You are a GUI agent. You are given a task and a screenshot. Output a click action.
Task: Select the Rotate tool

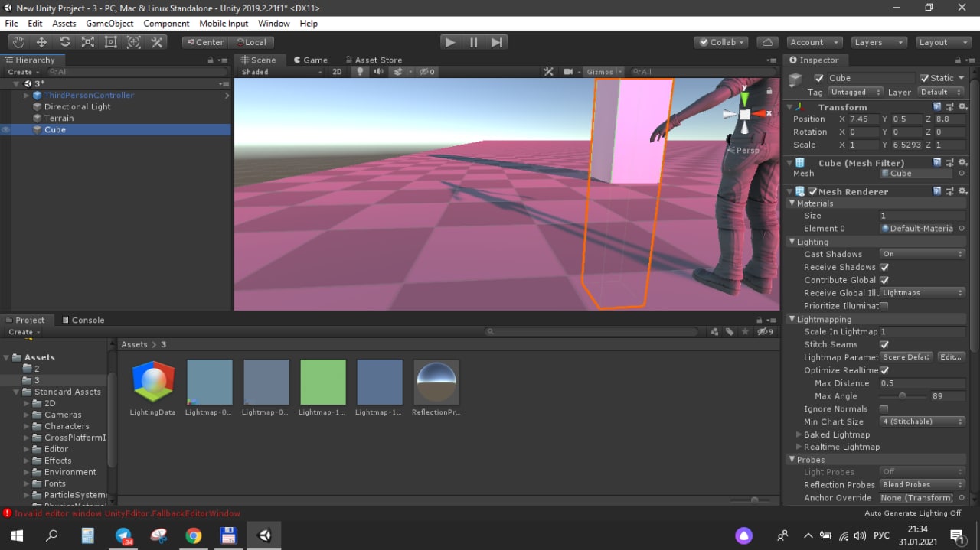65,42
